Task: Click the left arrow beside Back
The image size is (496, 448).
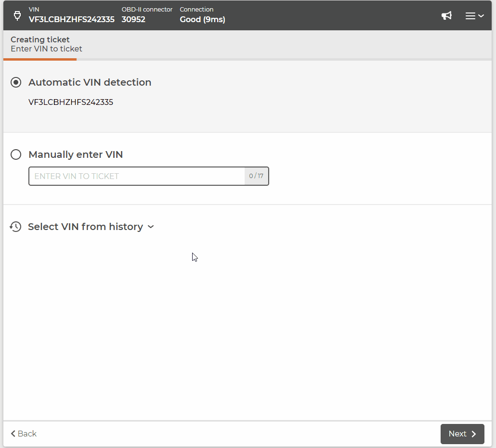Action: click(13, 434)
